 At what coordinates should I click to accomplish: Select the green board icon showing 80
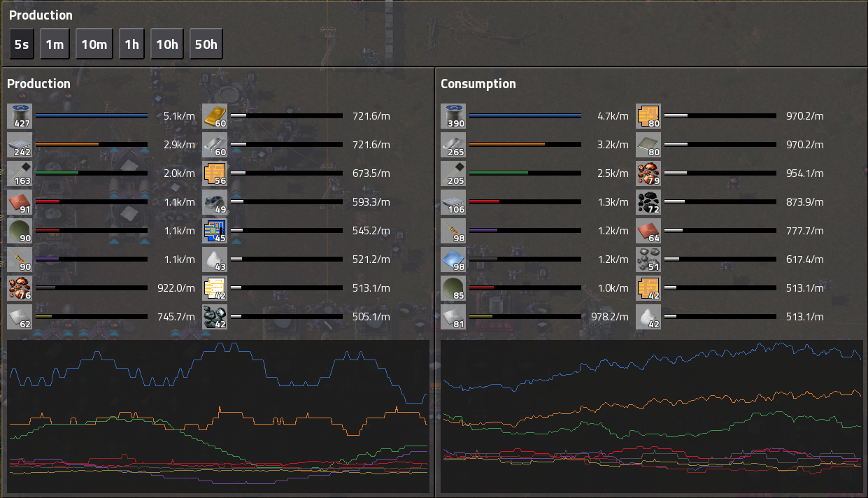[x=648, y=145]
